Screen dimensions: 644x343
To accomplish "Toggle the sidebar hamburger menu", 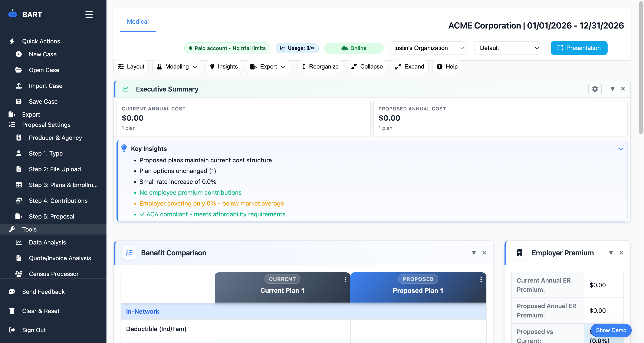I will 89,14.
